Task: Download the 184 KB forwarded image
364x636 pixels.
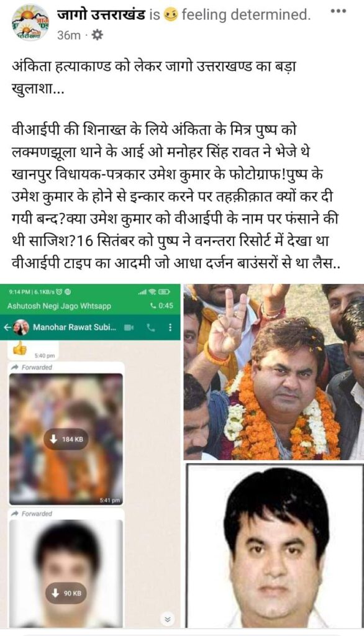Action: click(x=66, y=439)
